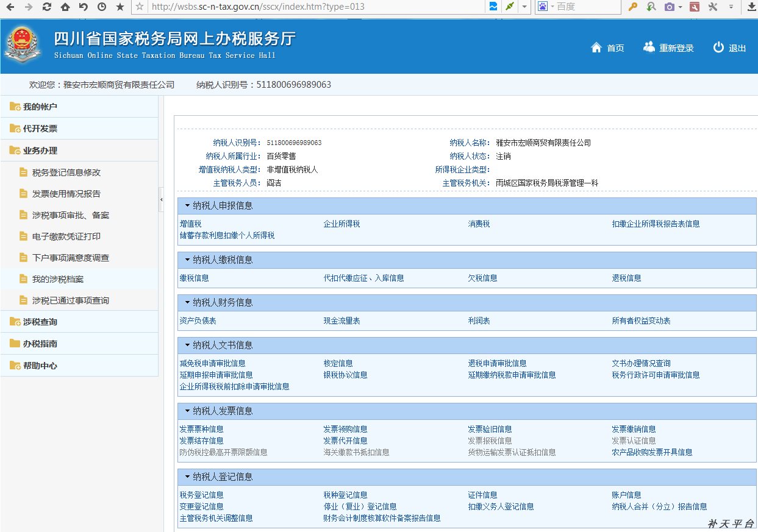Open browsing history clock icon
The height and width of the screenshot is (532, 758).
point(101,7)
